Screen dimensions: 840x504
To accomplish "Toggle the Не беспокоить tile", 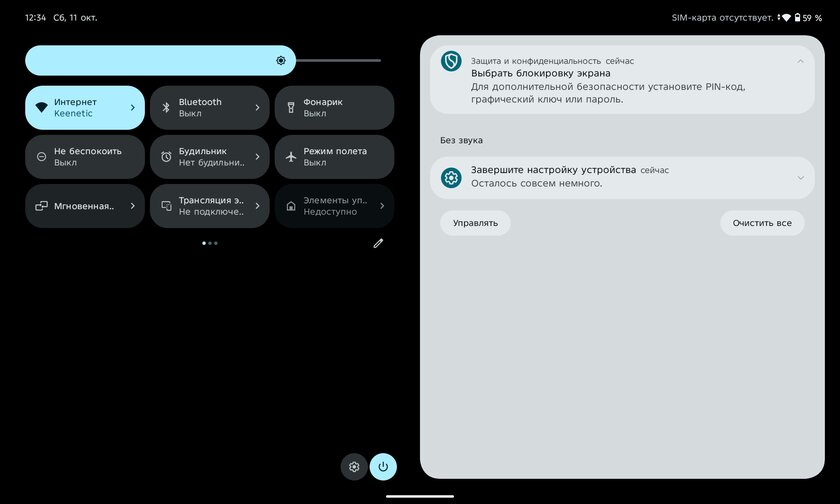I will coord(85,157).
